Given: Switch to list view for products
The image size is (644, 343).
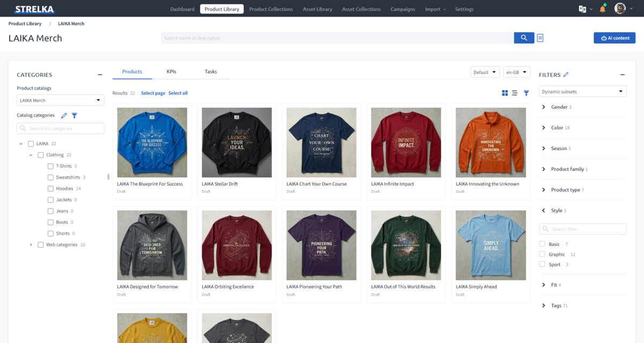Looking at the screenshot, I should 515,93.
